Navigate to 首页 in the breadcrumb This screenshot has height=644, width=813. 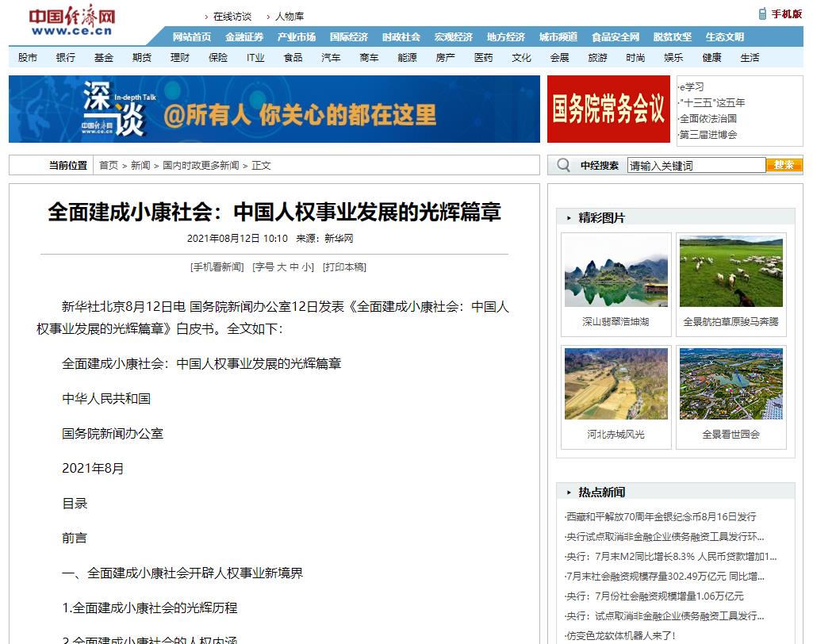pyautogui.click(x=108, y=166)
